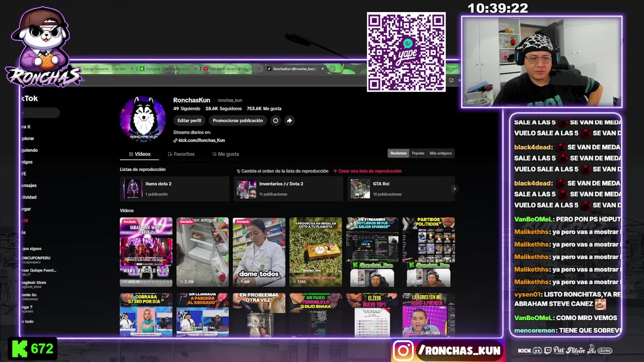Sort videos by Más antiguos
Image resolution: width=644 pixels, height=362 pixels.
(x=441, y=153)
